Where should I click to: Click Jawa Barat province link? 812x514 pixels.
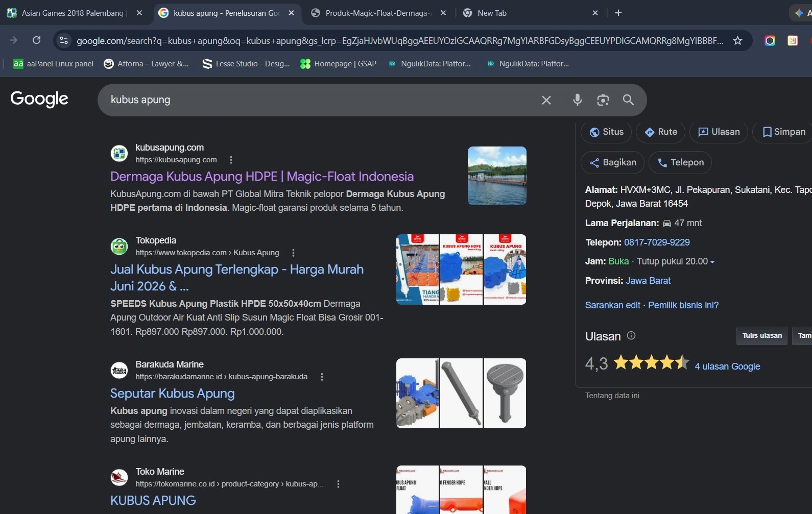(648, 281)
